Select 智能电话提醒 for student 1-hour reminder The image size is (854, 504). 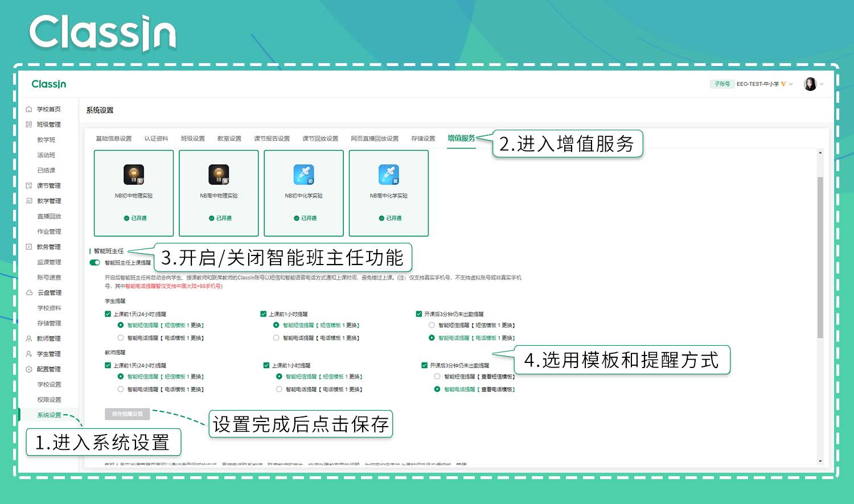click(x=276, y=338)
